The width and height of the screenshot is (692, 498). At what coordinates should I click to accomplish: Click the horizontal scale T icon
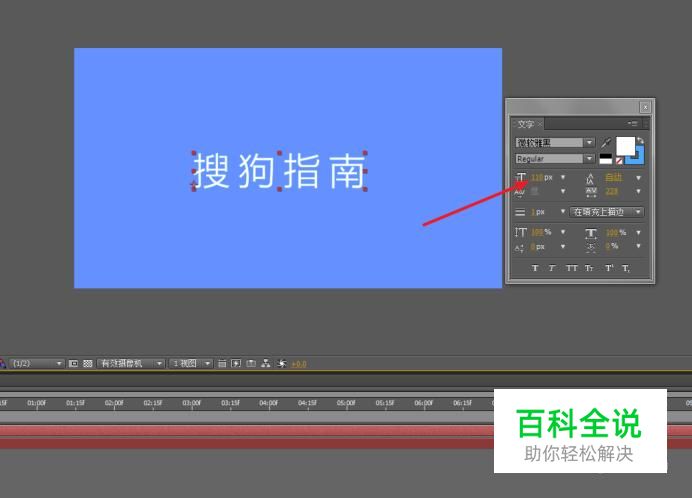(591, 233)
